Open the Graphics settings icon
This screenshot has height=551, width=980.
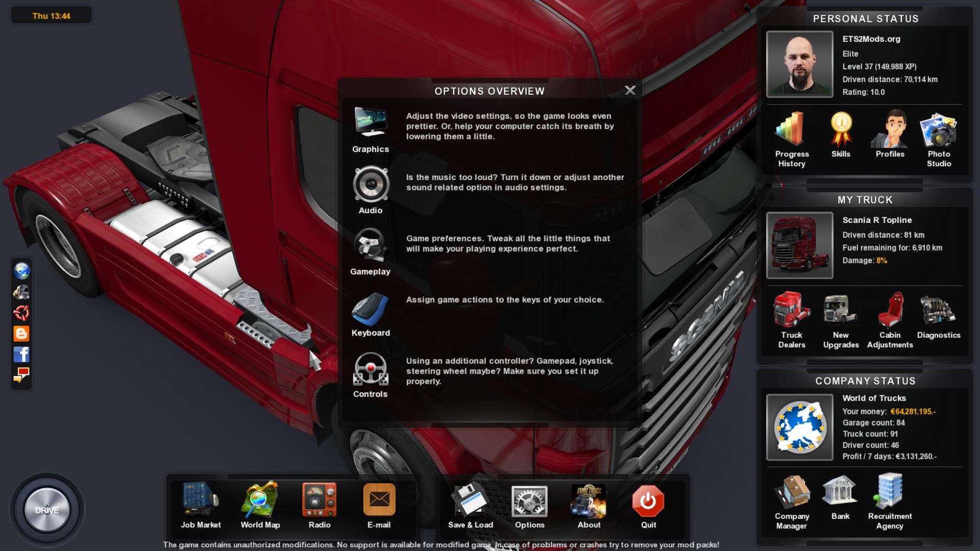371,123
